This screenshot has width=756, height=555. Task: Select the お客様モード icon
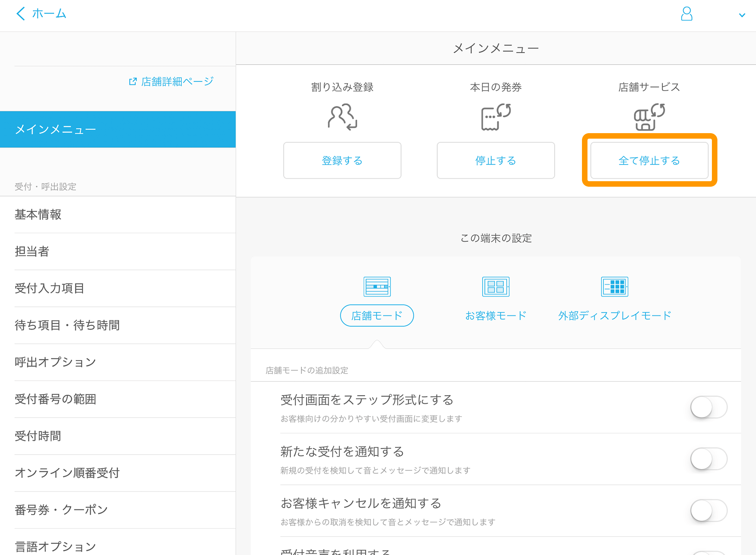pos(496,287)
